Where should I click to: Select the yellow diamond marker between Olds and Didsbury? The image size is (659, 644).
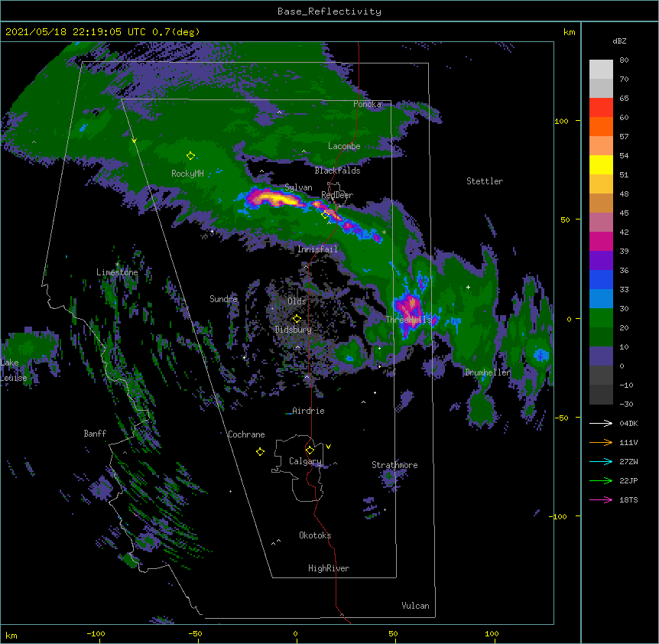(297, 318)
